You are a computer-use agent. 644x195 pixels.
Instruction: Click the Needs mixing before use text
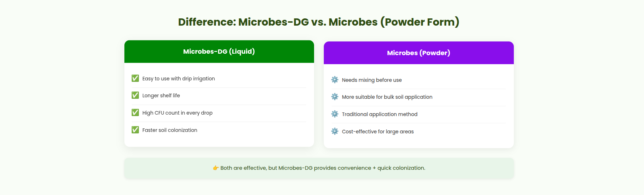pyautogui.click(x=372, y=80)
